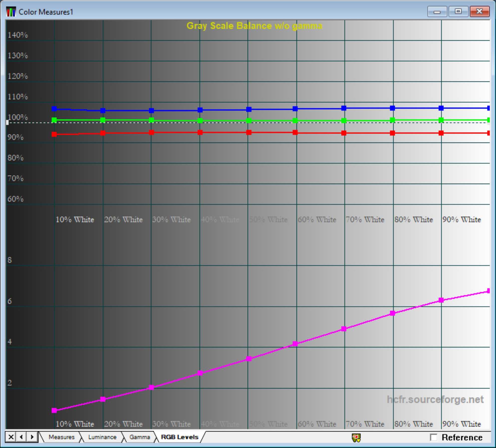
Task: Enable the Reference checkbox
Action: point(434,437)
